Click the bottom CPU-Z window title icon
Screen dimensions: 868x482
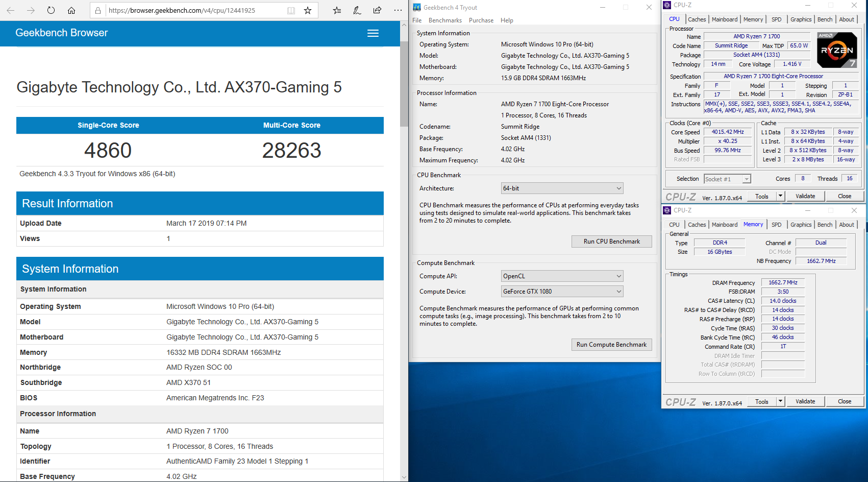(667, 210)
